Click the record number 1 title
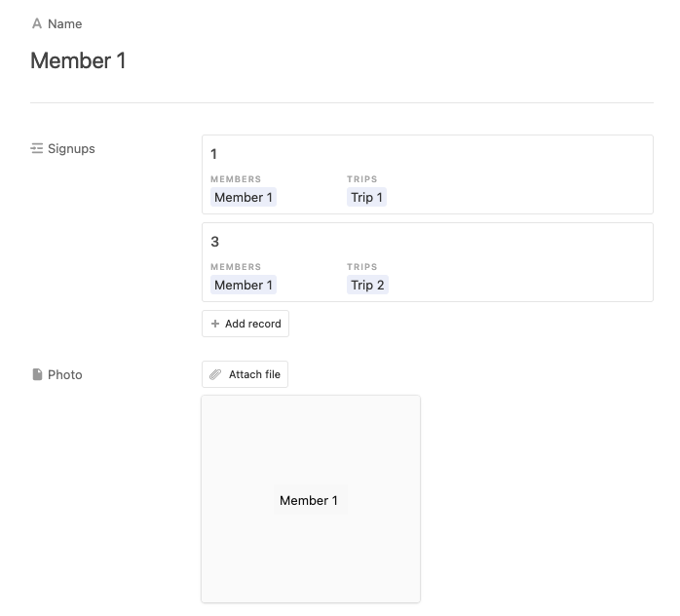This screenshot has height=616, width=680. click(x=213, y=154)
